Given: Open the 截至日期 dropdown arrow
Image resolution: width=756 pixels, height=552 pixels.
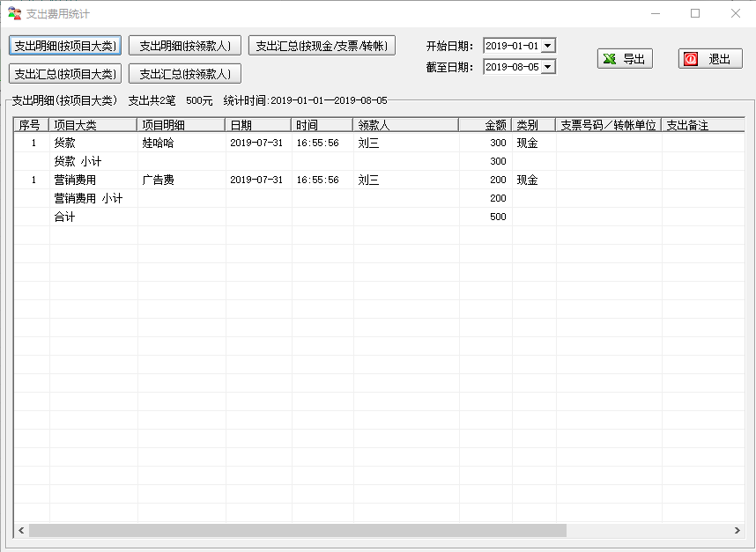Looking at the screenshot, I should click(x=547, y=67).
